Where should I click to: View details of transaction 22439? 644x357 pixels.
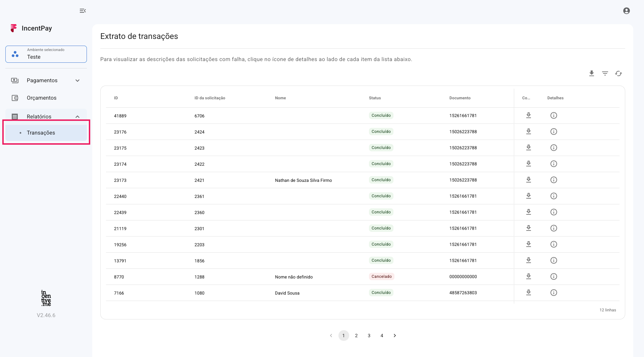554,212
